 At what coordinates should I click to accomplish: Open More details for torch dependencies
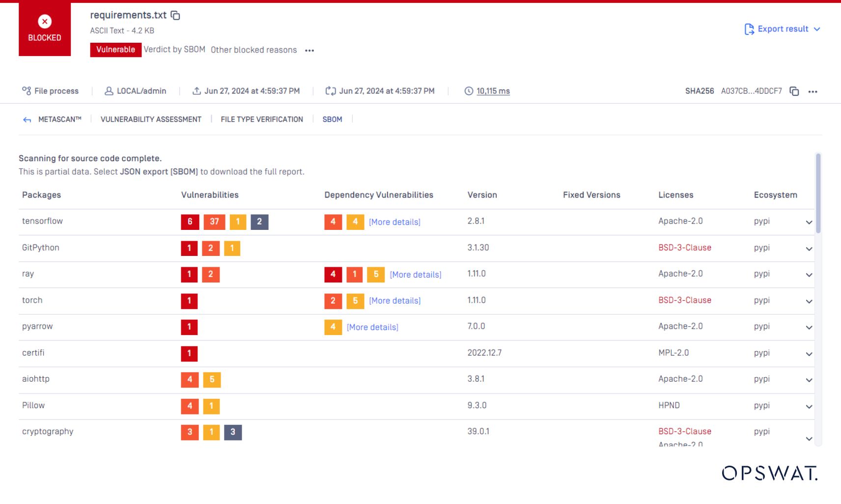394,301
